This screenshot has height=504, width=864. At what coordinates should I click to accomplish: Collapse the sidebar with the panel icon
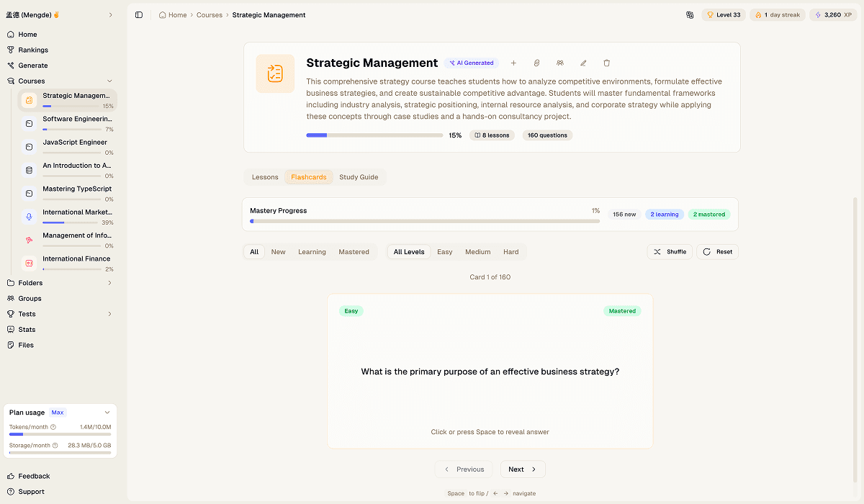[x=139, y=14]
